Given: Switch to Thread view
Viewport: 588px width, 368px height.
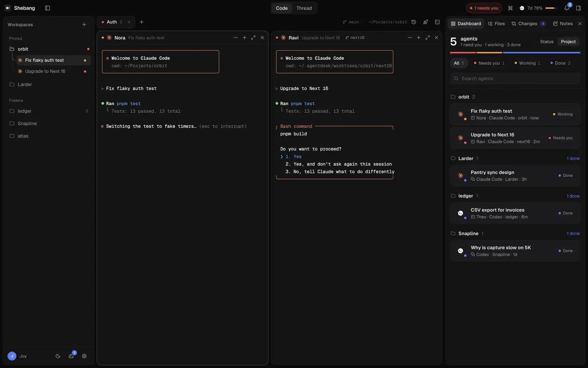Looking at the screenshot, I should coord(304,8).
